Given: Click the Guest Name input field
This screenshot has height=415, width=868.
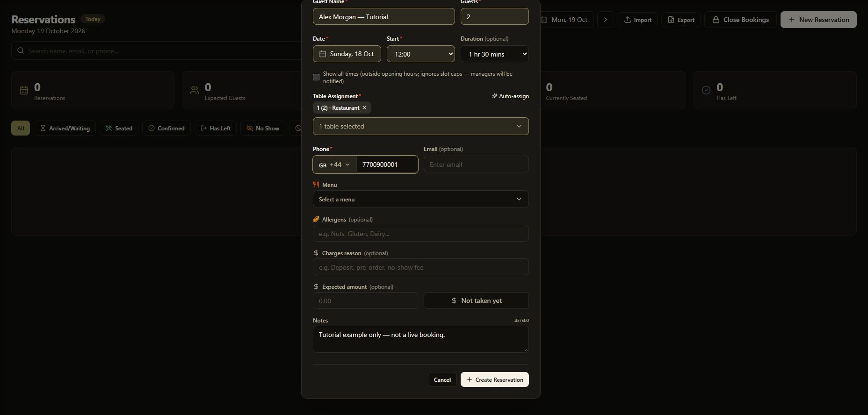Looking at the screenshot, I should [384, 16].
